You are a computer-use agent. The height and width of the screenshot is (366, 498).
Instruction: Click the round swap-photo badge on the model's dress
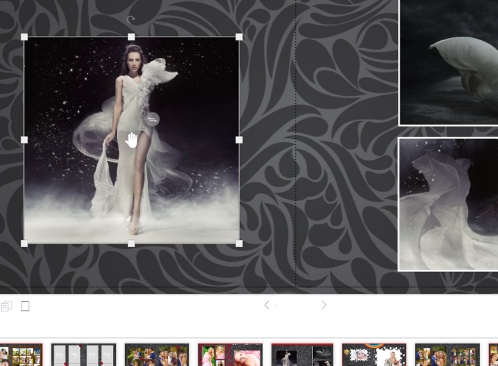(152, 119)
